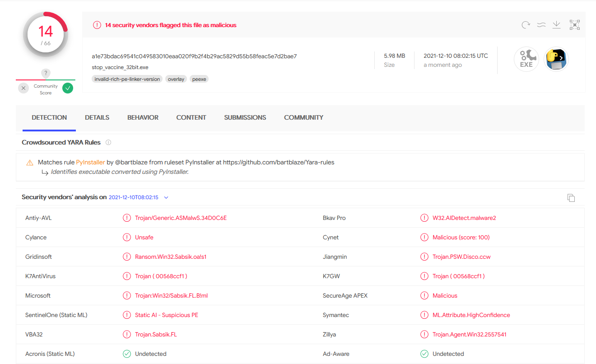Switch to the DETAILS tab
This screenshot has width=596, height=364.
pos(97,117)
